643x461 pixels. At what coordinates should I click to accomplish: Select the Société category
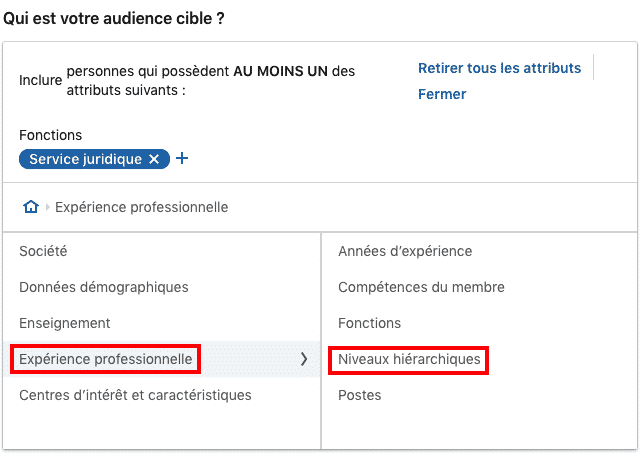(43, 251)
